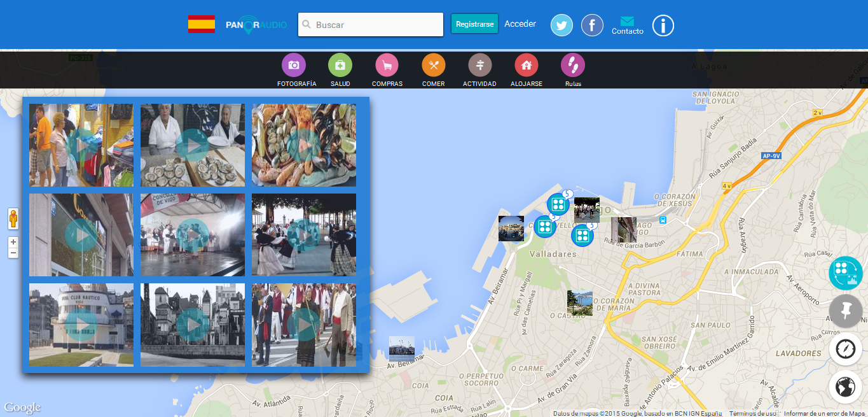Choose the Comer restaurant category icon
Viewport: 868px width, 417px height.
tap(433, 65)
